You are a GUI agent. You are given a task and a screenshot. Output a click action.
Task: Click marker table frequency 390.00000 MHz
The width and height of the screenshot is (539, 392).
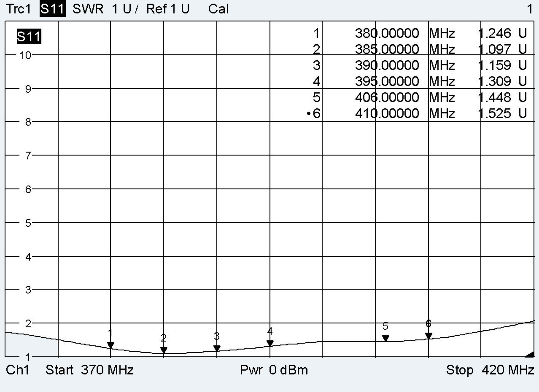[405, 65]
